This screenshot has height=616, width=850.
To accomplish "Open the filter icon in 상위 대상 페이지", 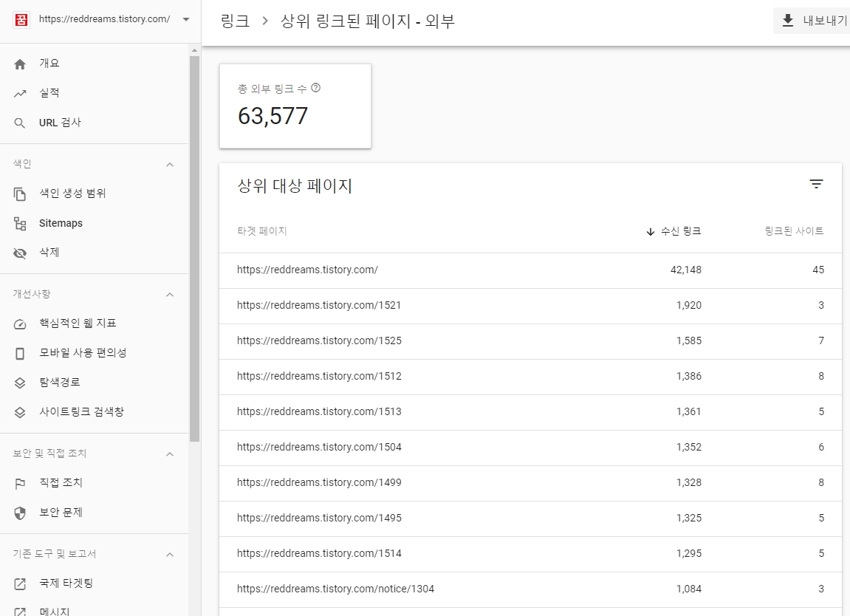I will (816, 185).
